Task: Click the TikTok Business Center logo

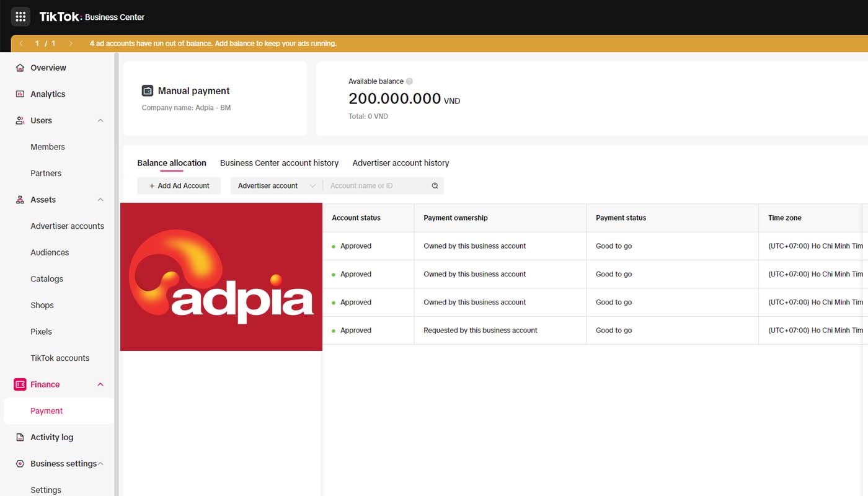Action: [92, 17]
